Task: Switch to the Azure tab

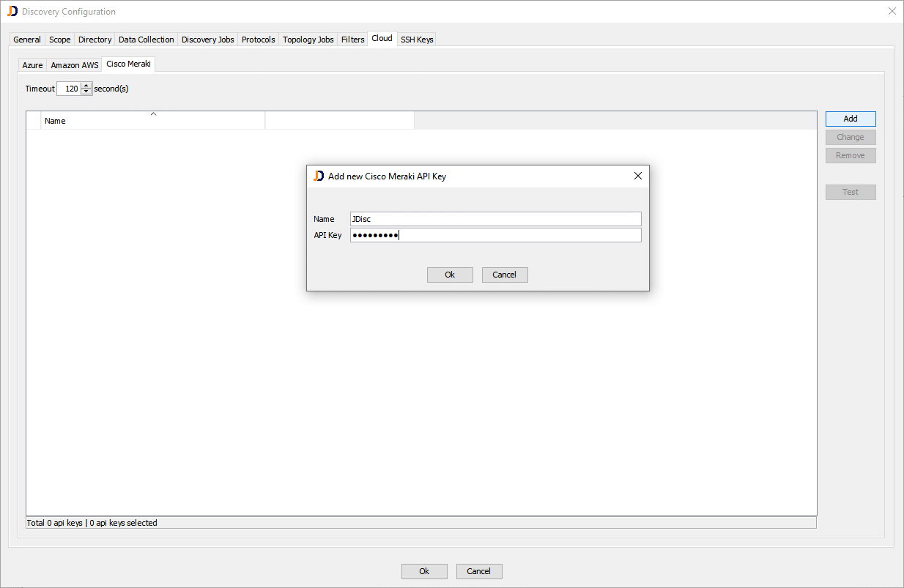Action: click(32, 64)
